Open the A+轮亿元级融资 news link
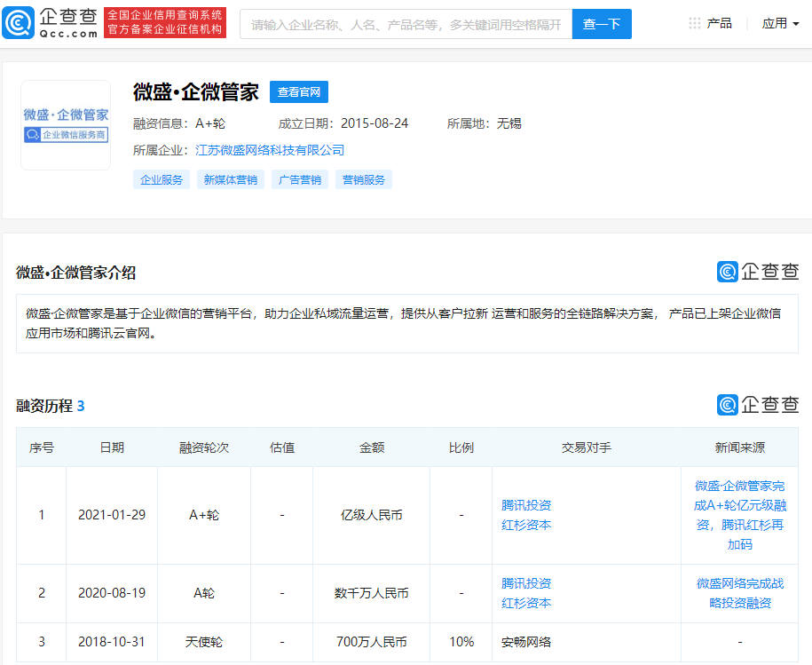 tap(740, 515)
